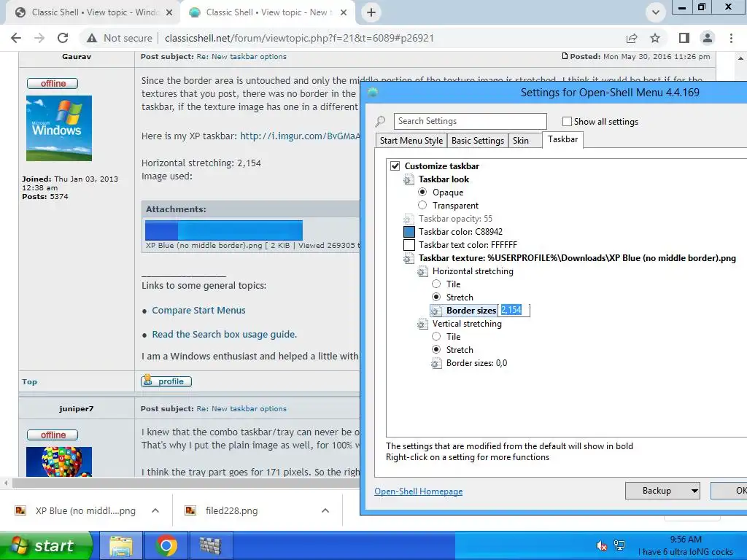
Task: Click the XP Blue attachment image thumbnail
Action: coord(224,230)
